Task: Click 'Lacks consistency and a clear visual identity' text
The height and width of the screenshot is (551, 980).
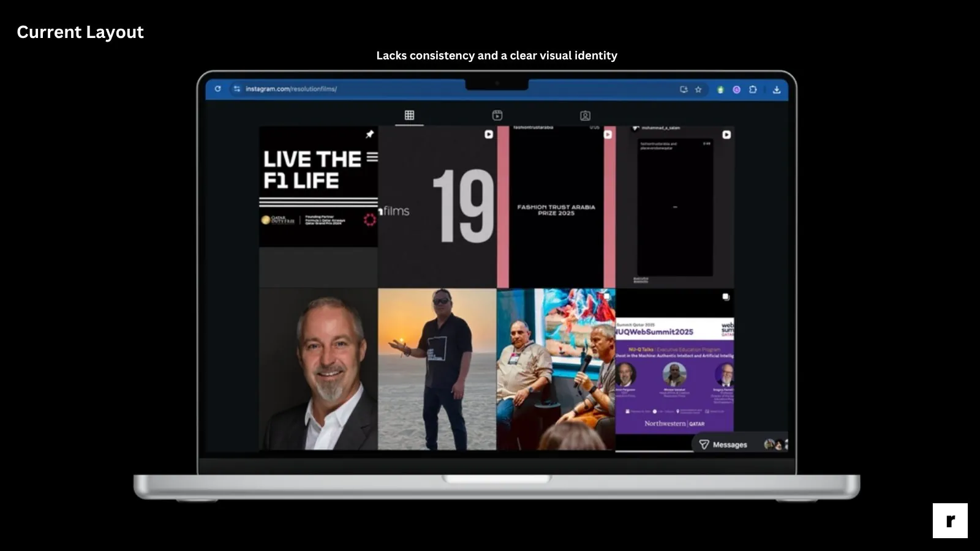Action: tap(497, 56)
